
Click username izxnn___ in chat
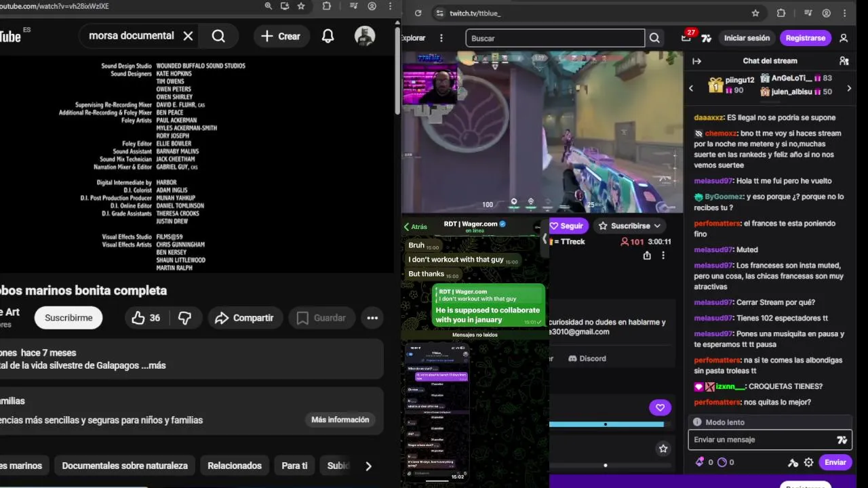pyautogui.click(x=730, y=386)
